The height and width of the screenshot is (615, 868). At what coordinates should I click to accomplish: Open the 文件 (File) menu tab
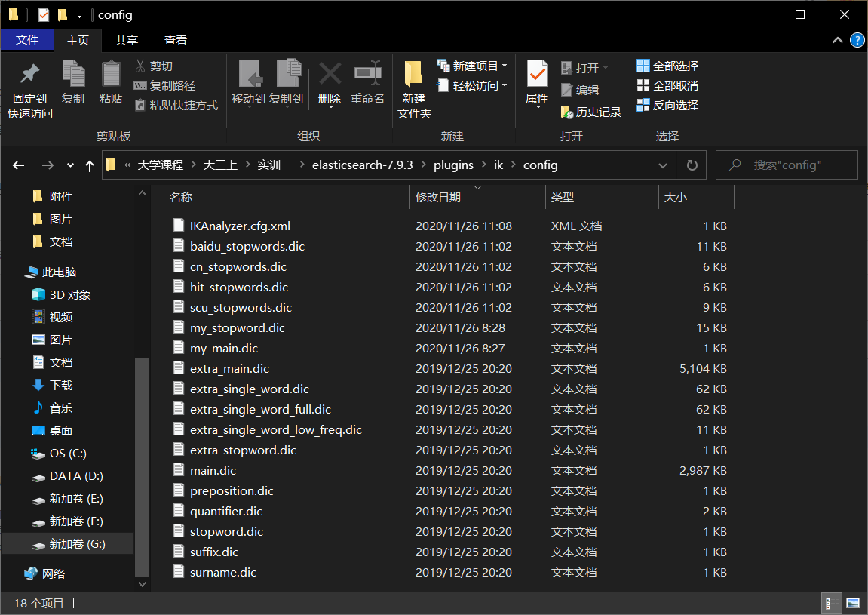tap(27, 40)
